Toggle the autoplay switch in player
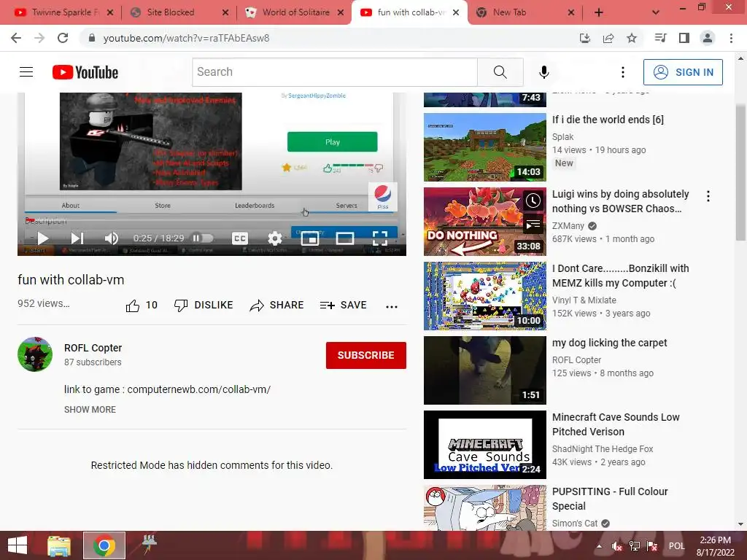Image resolution: width=747 pixels, height=560 pixels. [x=202, y=238]
